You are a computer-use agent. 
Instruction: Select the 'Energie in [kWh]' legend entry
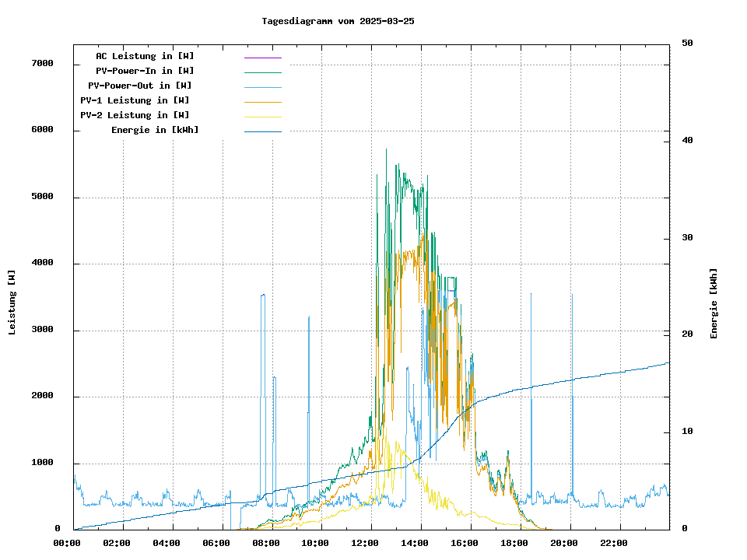click(x=155, y=130)
